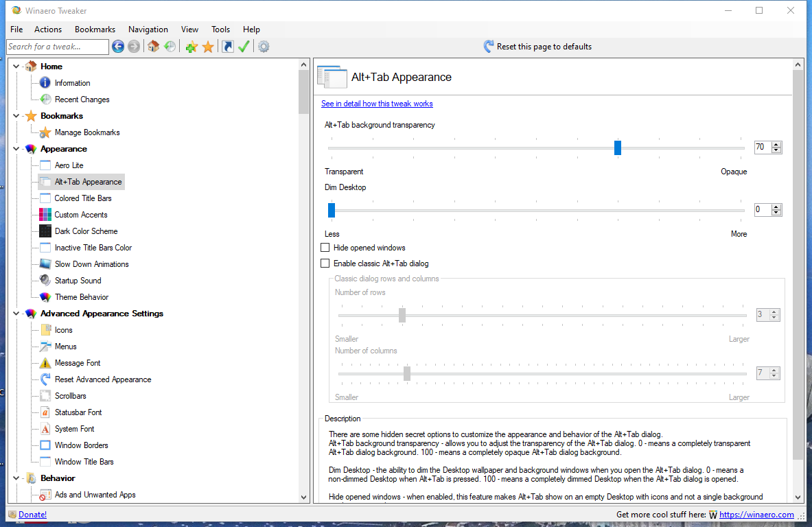This screenshot has width=812, height=527.
Task: Collapse the Bookmarks tree node
Action: click(x=16, y=116)
